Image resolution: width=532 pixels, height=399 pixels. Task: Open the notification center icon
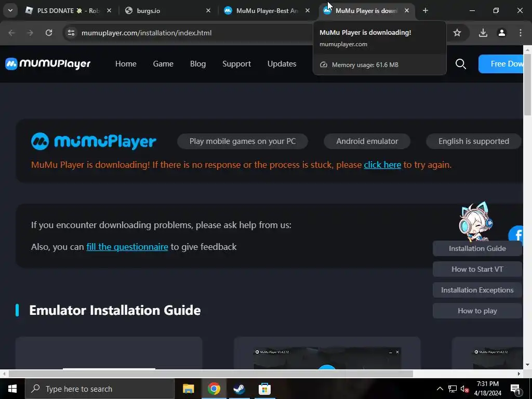[515, 389]
